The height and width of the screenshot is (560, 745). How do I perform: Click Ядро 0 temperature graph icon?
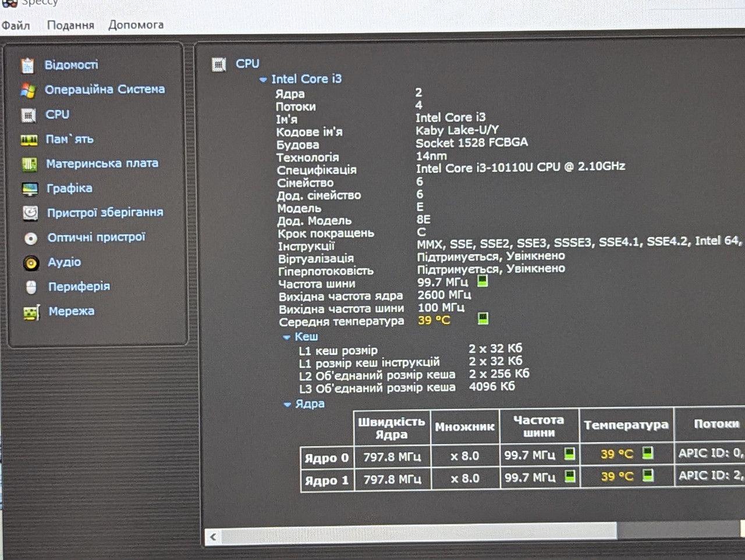click(x=647, y=452)
